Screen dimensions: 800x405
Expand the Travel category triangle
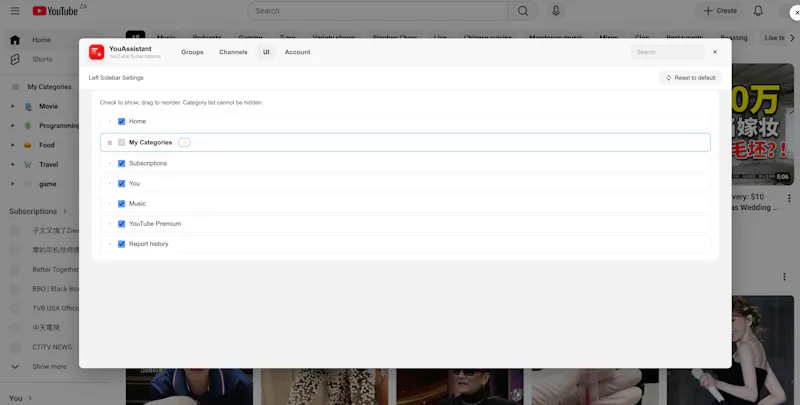point(13,165)
